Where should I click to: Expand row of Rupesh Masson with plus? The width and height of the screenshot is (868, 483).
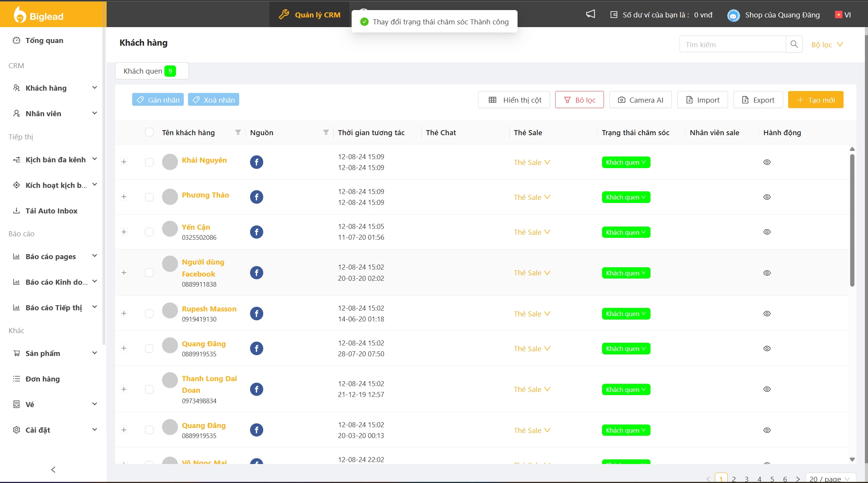124,313
